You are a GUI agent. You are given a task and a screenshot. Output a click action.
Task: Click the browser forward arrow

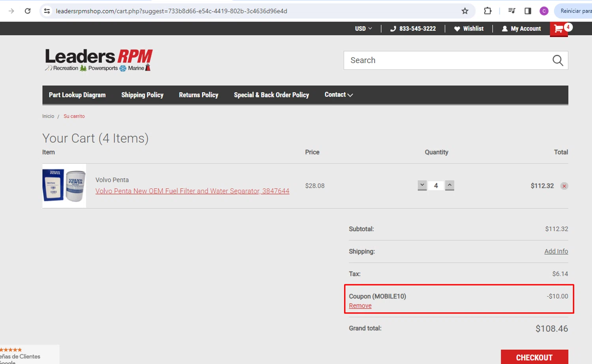point(11,11)
